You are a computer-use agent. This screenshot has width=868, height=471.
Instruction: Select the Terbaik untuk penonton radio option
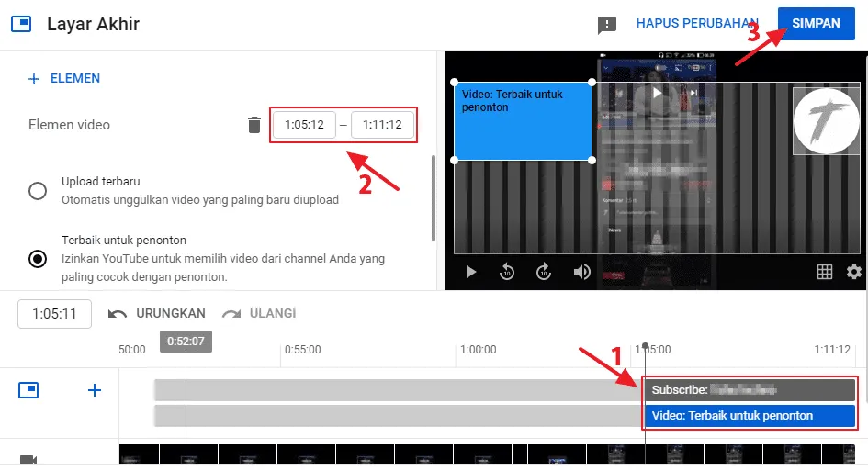38,259
